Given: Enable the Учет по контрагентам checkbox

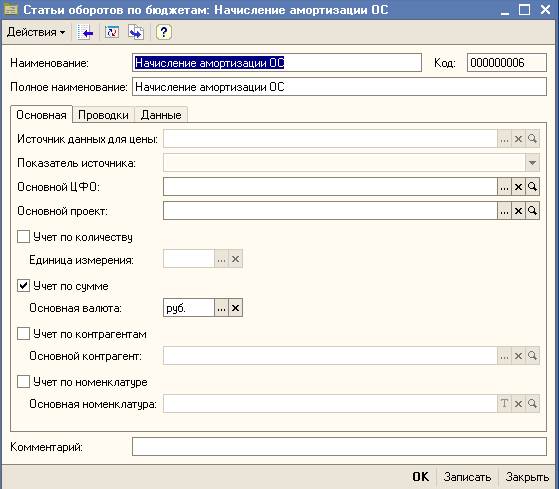Looking at the screenshot, I should tap(24, 334).
